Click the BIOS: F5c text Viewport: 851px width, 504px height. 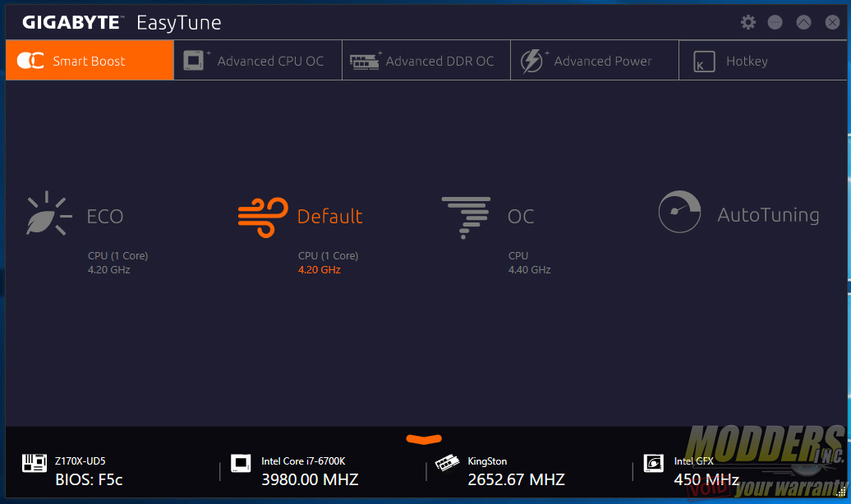coord(89,479)
